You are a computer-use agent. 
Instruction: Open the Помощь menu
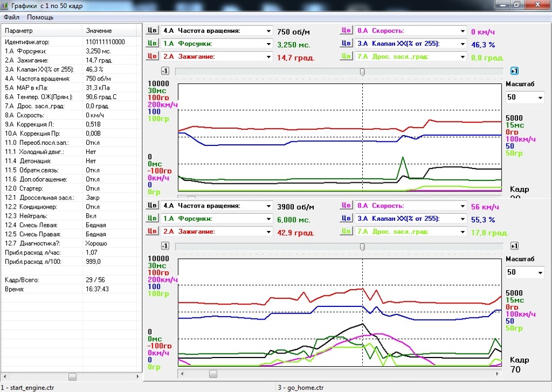click(40, 17)
